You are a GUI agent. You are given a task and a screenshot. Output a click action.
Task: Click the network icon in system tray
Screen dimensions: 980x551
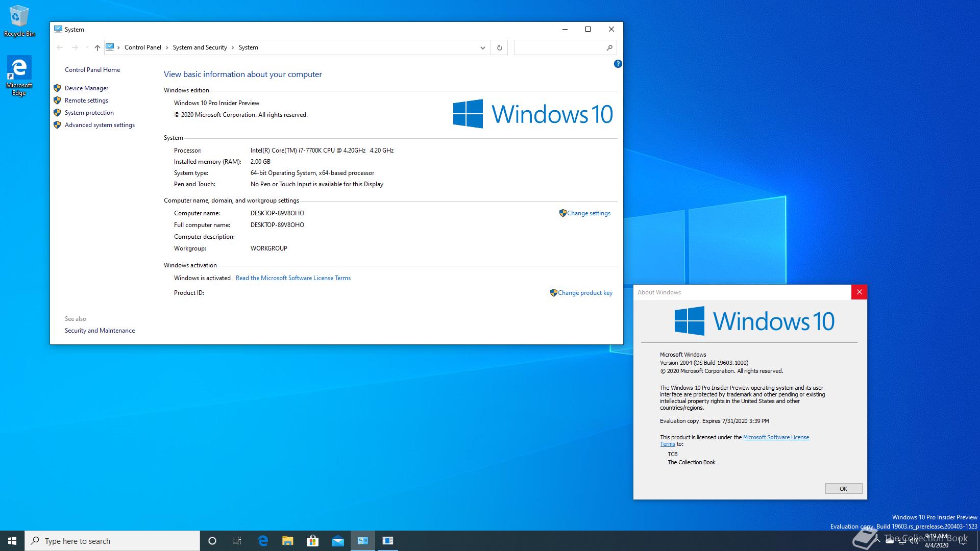[x=902, y=541]
